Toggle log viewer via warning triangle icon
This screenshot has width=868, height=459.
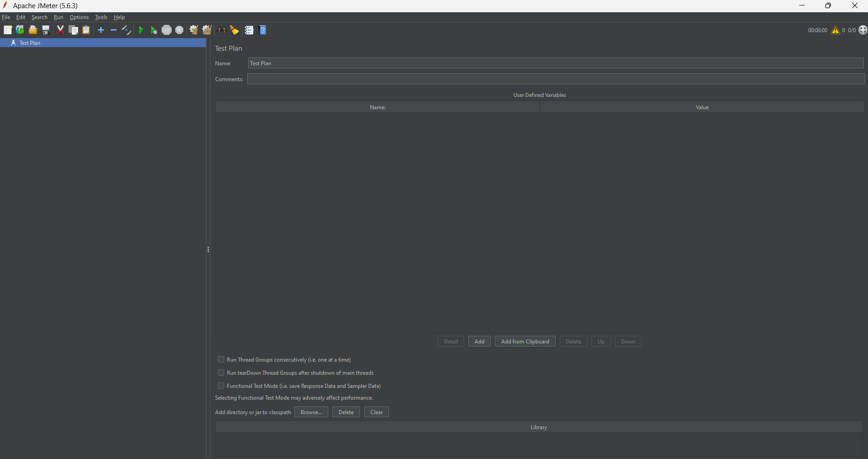pos(835,30)
